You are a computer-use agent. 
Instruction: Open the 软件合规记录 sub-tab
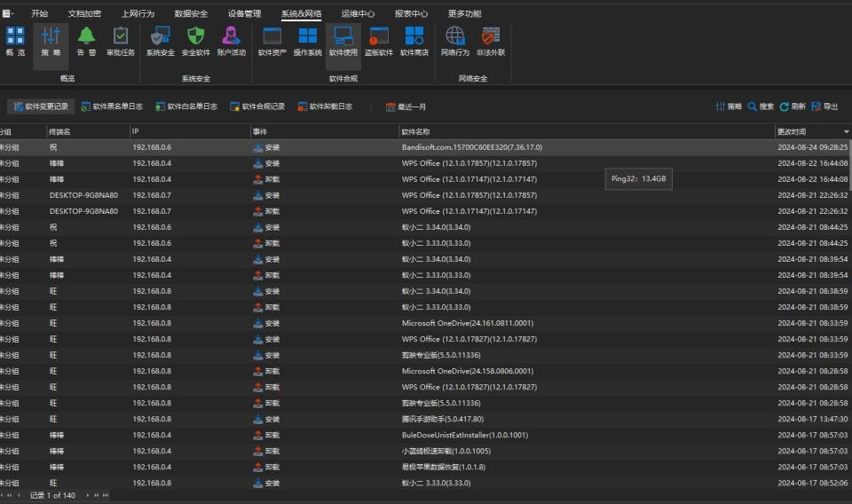[257, 106]
